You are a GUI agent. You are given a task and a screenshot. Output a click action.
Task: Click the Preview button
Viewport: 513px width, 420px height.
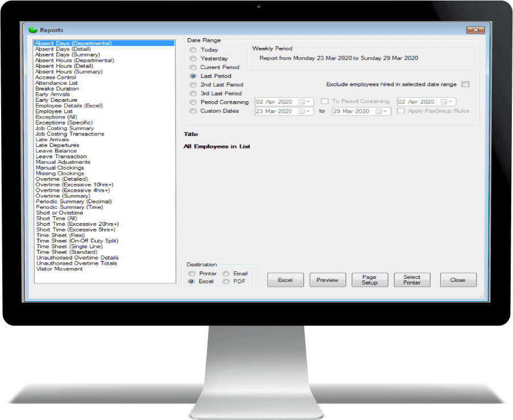pos(328,280)
